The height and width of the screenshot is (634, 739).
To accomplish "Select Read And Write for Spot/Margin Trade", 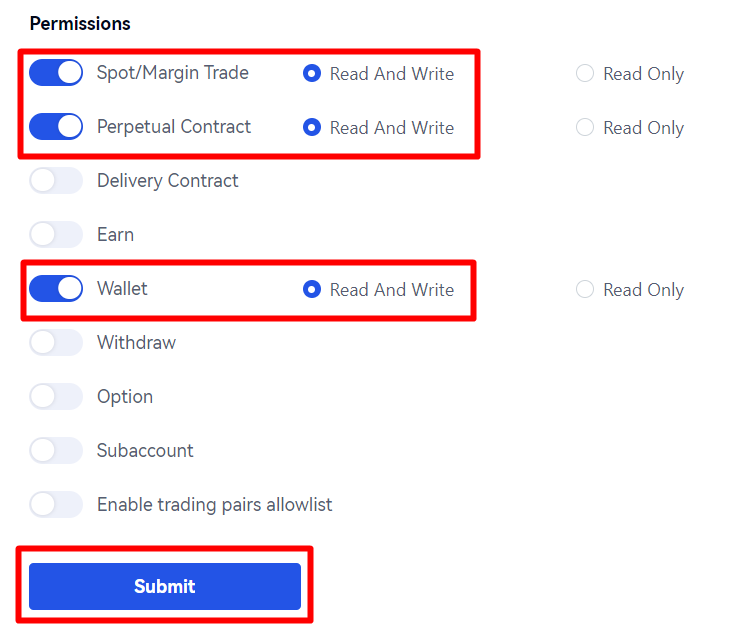I will click(312, 74).
